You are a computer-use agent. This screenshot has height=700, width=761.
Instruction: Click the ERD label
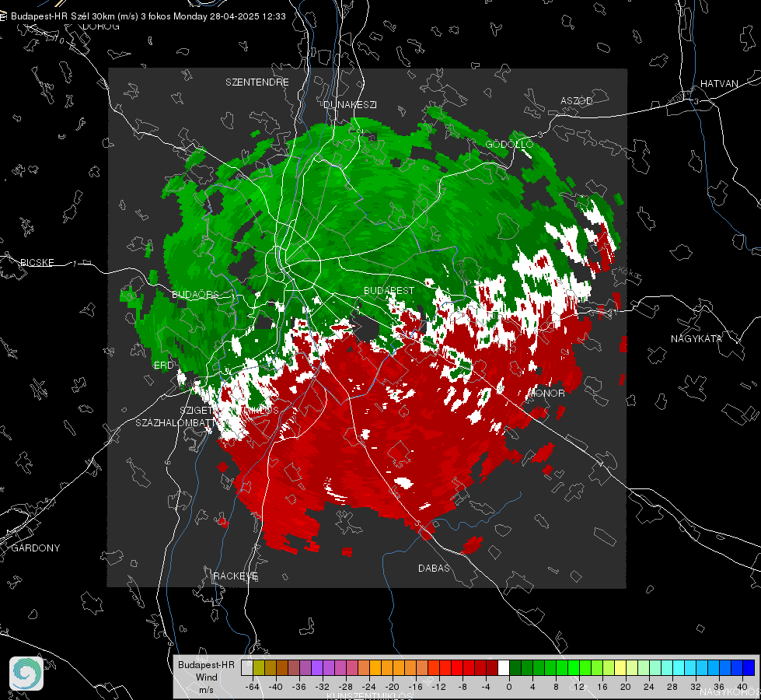163,366
